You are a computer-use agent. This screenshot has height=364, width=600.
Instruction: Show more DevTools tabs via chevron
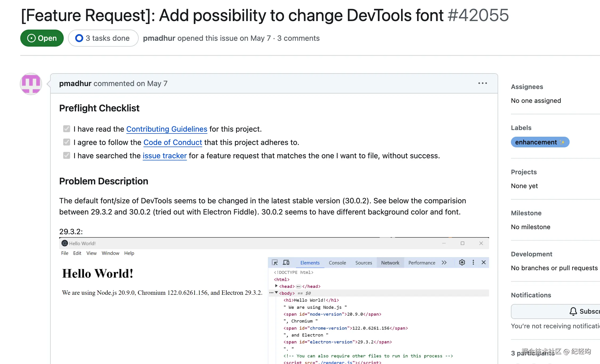[x=444, y=263]
